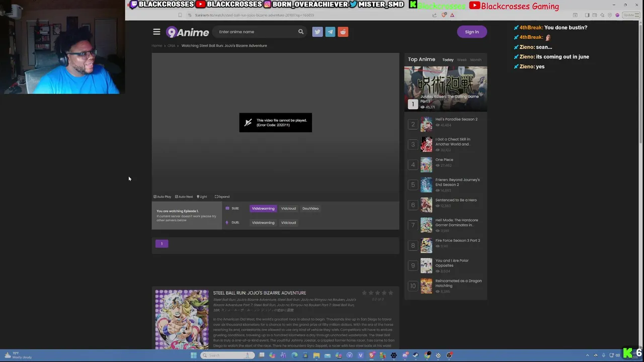The image size is (644, 362).
Task: Click the video error message box
Action: point(275,123)
